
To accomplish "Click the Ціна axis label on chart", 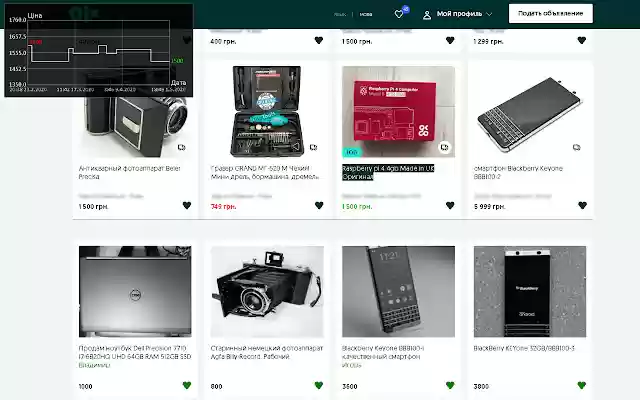I will (35, 16).
